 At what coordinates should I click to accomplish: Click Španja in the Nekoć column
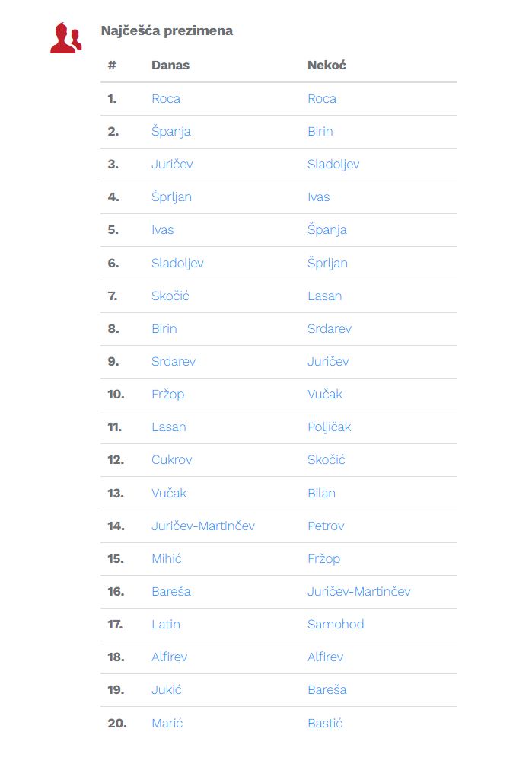[x=327, y=230]
